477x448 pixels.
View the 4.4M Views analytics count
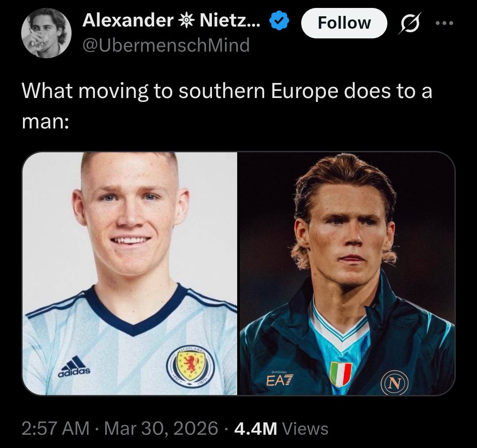tap(281, 428)
